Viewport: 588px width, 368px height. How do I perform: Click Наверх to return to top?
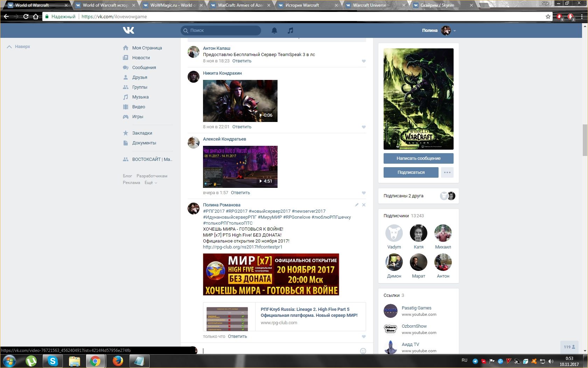tap(19, 47)
